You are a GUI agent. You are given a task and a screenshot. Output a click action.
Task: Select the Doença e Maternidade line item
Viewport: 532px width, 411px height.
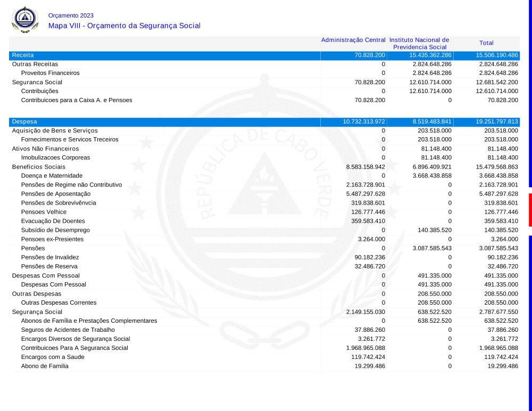52,175
